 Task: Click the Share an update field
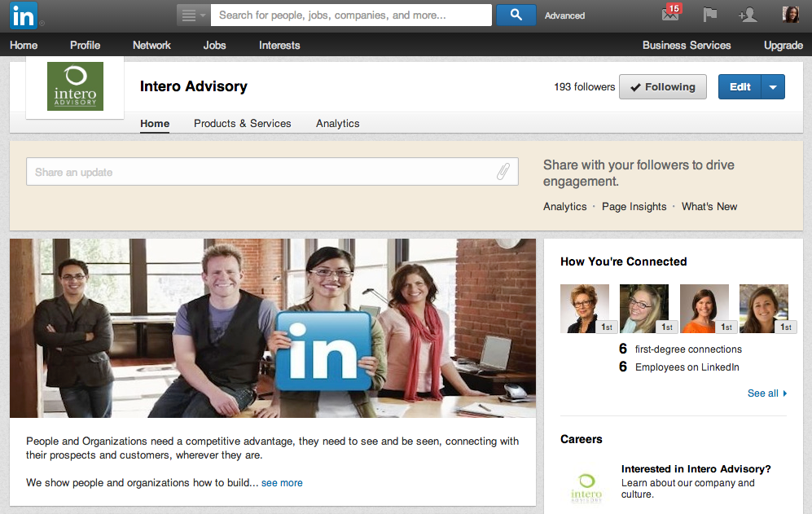pos(272,172)
